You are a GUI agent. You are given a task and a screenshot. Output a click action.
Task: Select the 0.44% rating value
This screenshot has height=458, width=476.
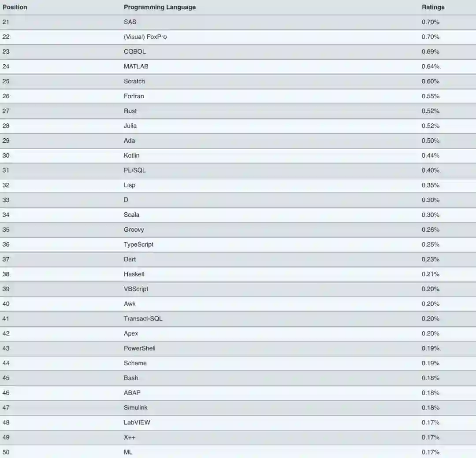430,155
